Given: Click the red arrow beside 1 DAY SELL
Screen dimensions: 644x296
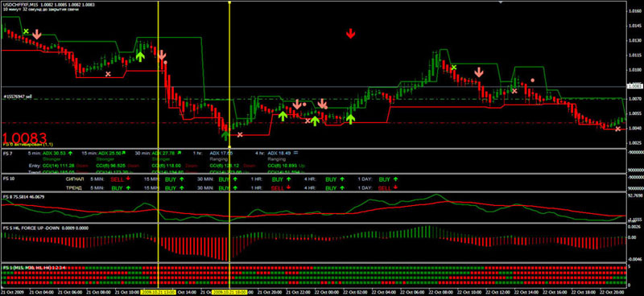Looking at the screenshot, I should 395,187.
